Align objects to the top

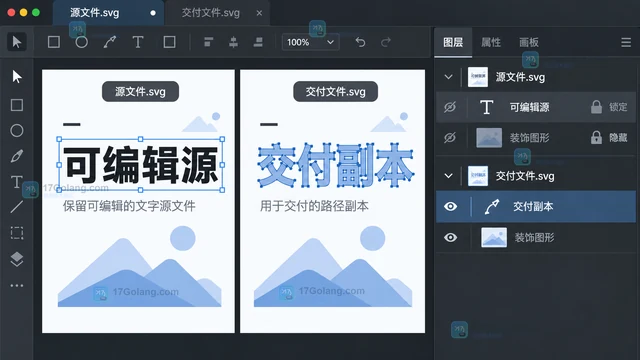(208, 42)
